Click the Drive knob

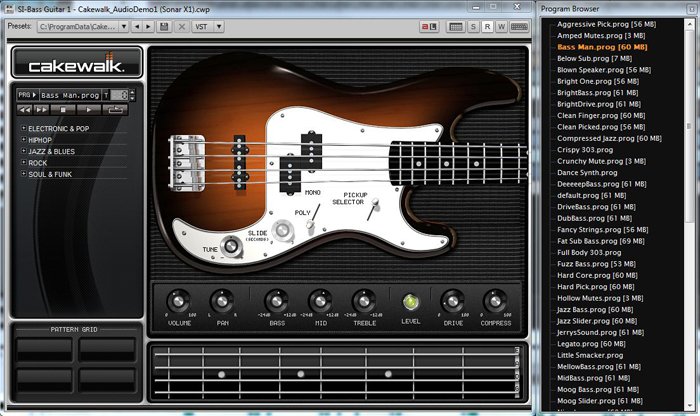coord(453,301)
